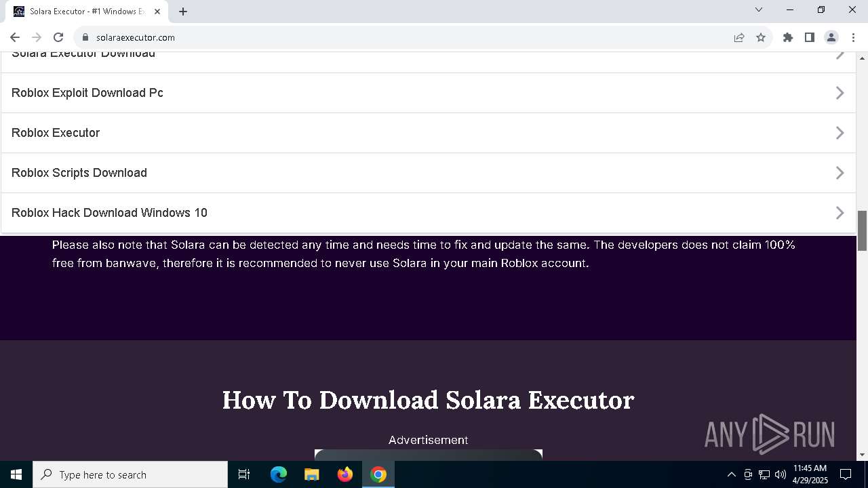The width and height of the screenshot is (868, 488).
Task: Open the taskbar clock and date
Action: click(x=810, y=474)
